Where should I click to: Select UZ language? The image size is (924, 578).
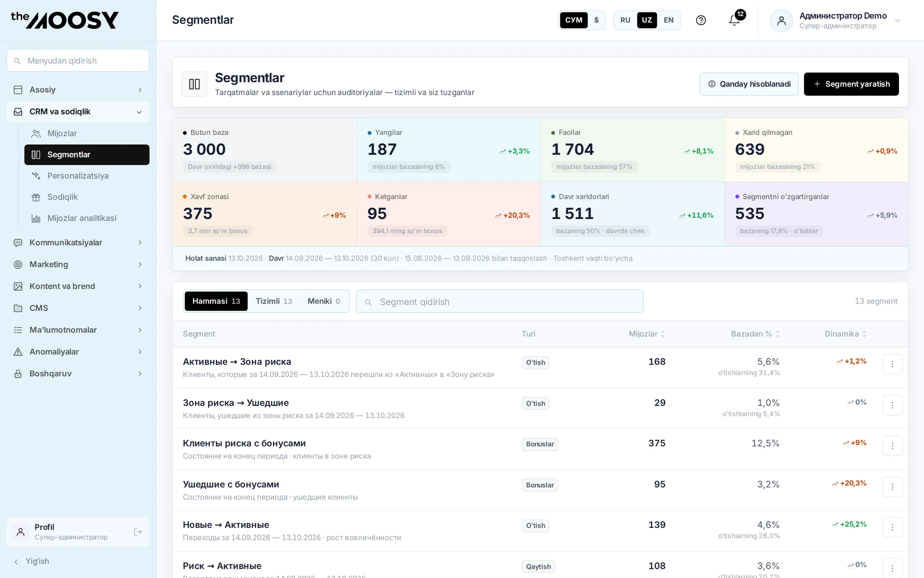(x=647, y=20)
